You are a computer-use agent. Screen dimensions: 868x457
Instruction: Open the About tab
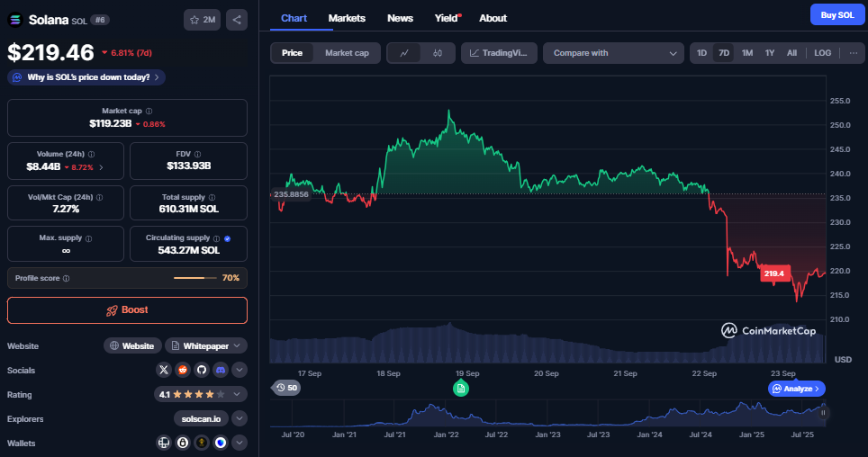point(493,18)
